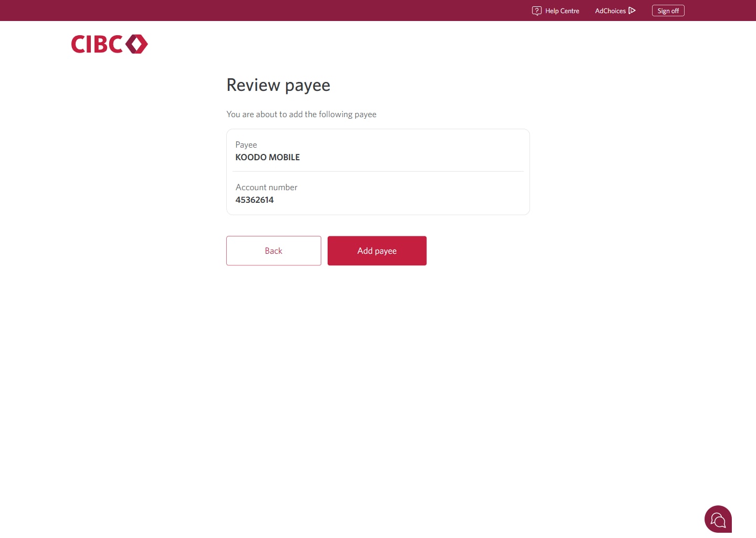The height and width of the screenshot is (538, 756).
Task: Open the chat assistant bubble icon
Action: pos(718,520)
